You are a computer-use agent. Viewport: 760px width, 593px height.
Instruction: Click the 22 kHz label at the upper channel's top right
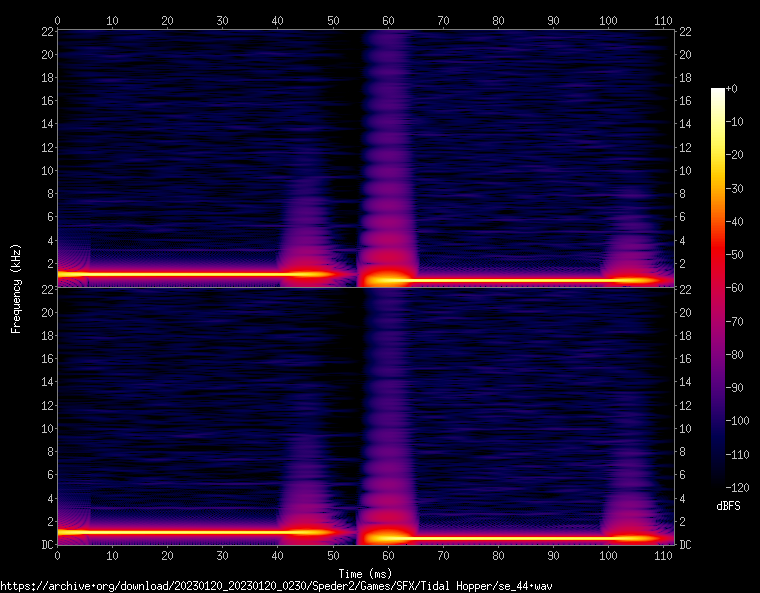pyautogui.click(x=685, y=31)
